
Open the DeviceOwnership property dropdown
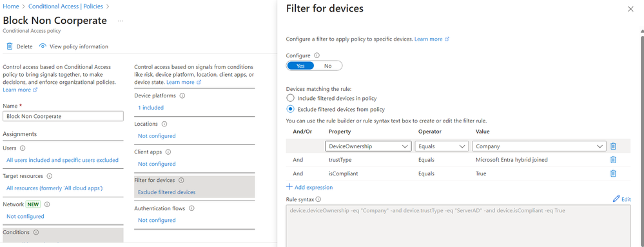(x=368, y=146)
